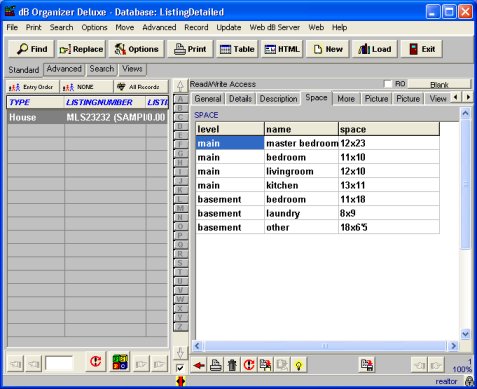This screenshot has width=477, height=389.
Task: Generate HTML with the HTML button
Action: [x=282, y=49]
